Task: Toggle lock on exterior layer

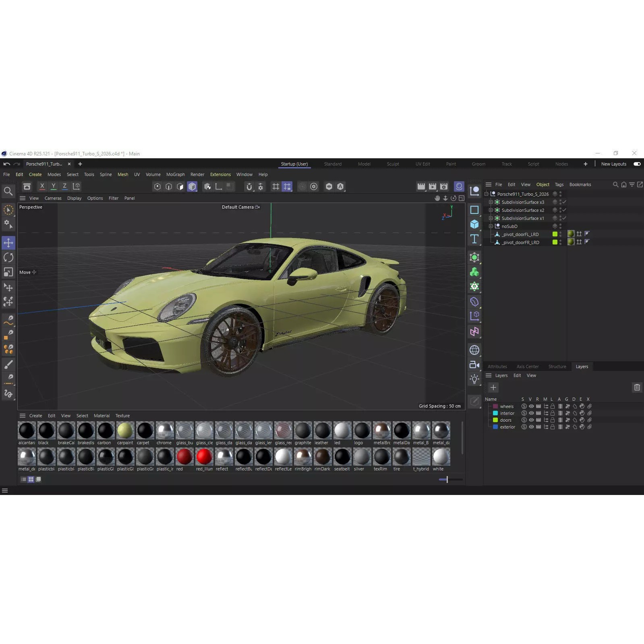Action: (x=553, y=427)
